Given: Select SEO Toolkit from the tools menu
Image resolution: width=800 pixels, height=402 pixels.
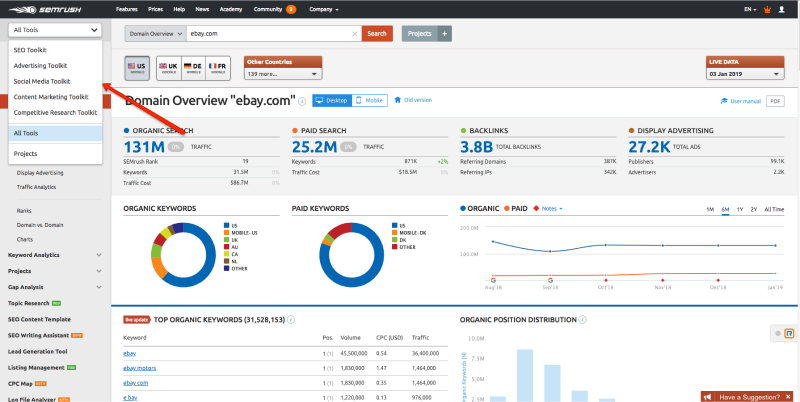Looking at the screenshot, I should click(30, 49).
